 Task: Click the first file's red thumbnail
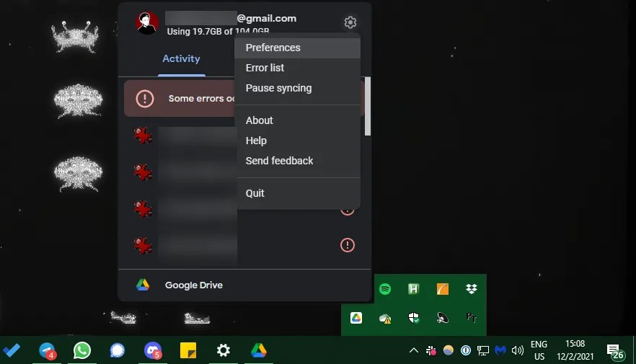[143, 136]
